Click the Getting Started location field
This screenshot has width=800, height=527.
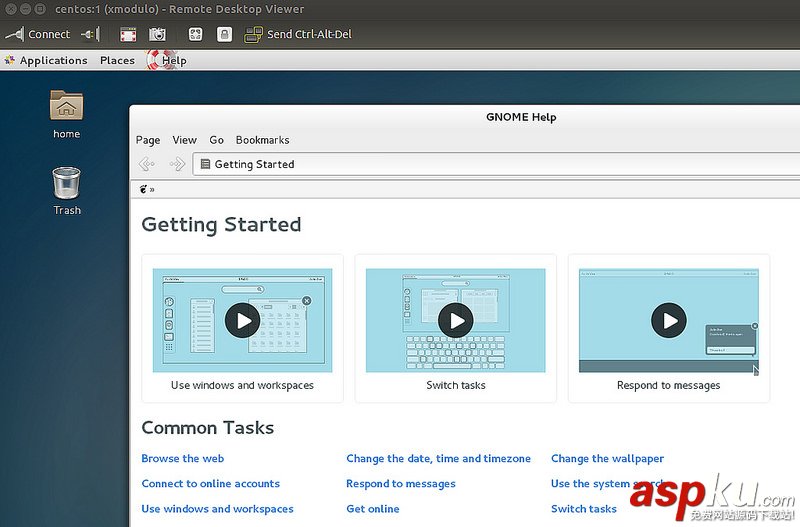pos(496,164)
